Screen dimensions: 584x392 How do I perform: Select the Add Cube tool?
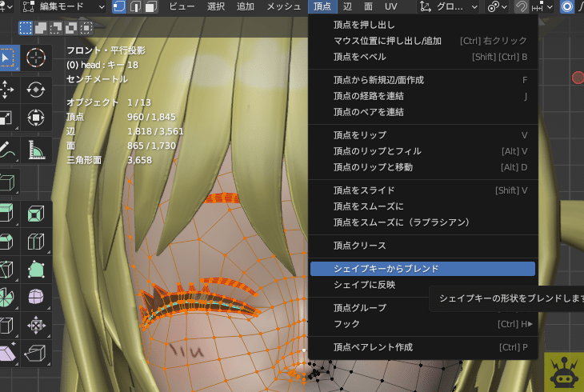(x=6, y=182)
